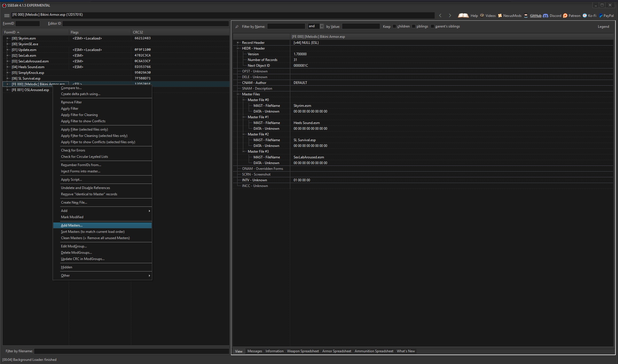
Task: Go forward with the right navigation arrow
Action: [x=450, y=15]
